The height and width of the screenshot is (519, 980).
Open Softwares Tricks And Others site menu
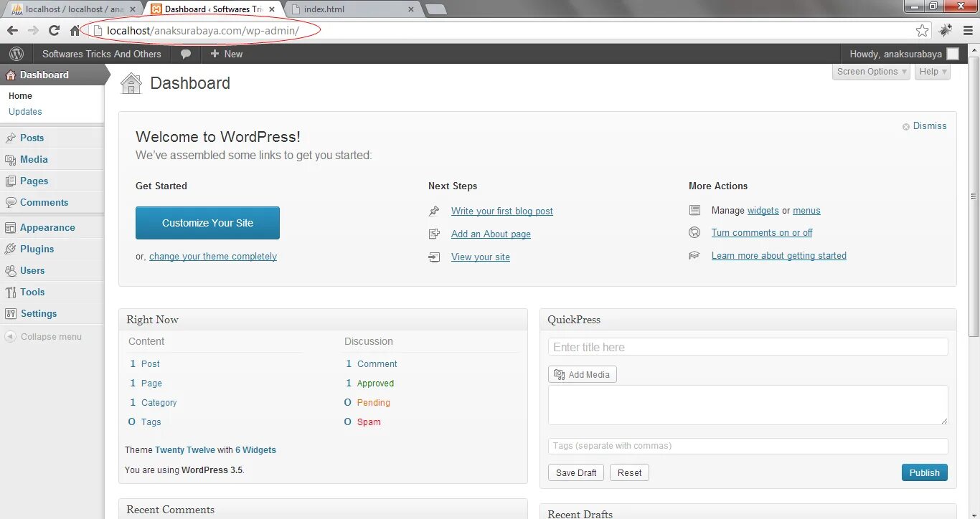tap(102, 54)
